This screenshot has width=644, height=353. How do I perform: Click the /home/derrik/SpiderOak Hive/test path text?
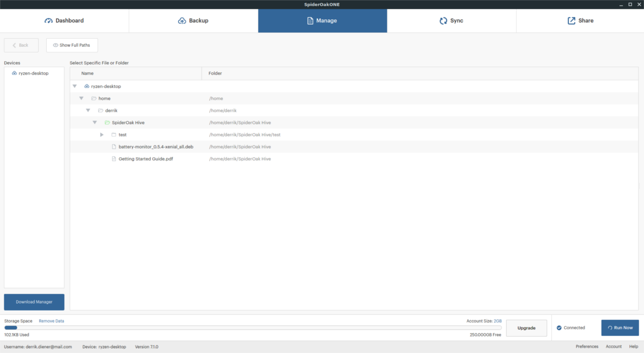[x=245, y=135]
